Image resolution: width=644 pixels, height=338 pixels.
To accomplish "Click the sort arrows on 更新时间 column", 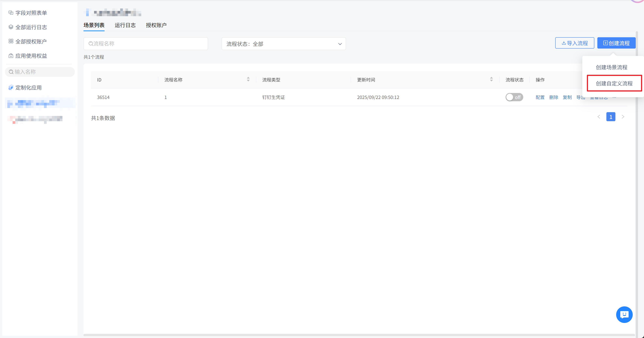I will (x=491, y=79).
